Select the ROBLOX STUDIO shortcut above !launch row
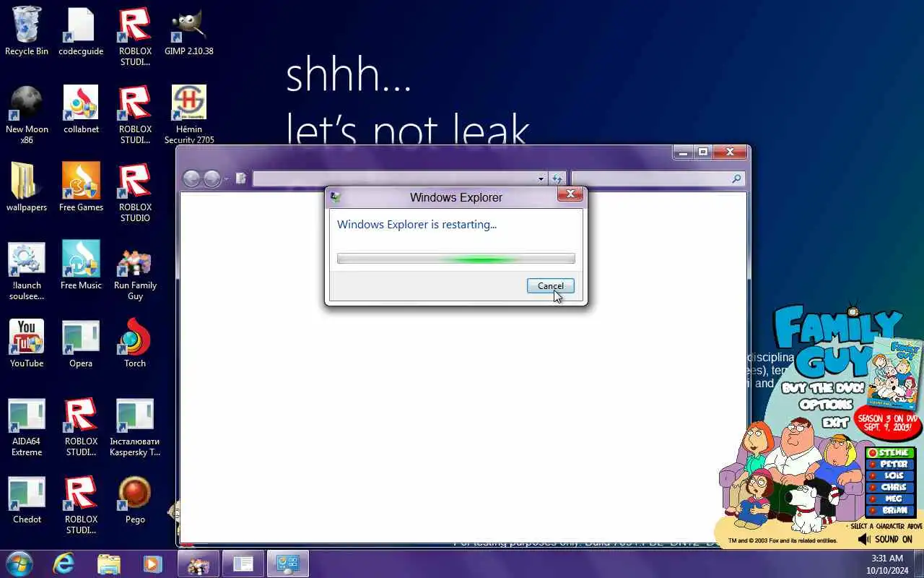Viewport: 924px width, 578px height. point(135,192)
